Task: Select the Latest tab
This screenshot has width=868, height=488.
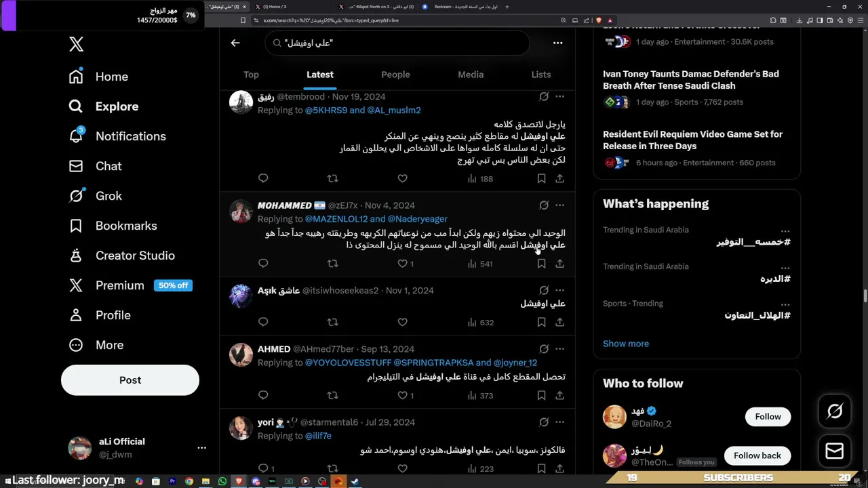Action: click(x=319, y=75)
